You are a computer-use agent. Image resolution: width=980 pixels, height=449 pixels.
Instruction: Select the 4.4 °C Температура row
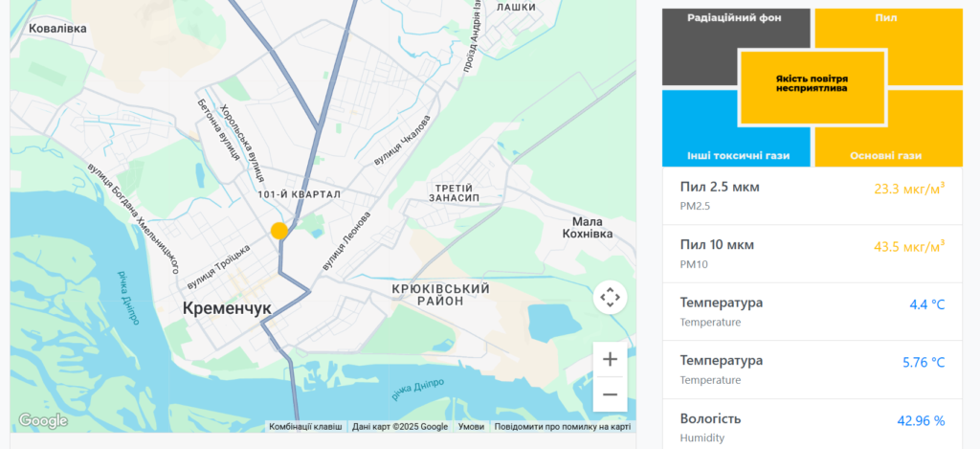(x=812, y=311)
